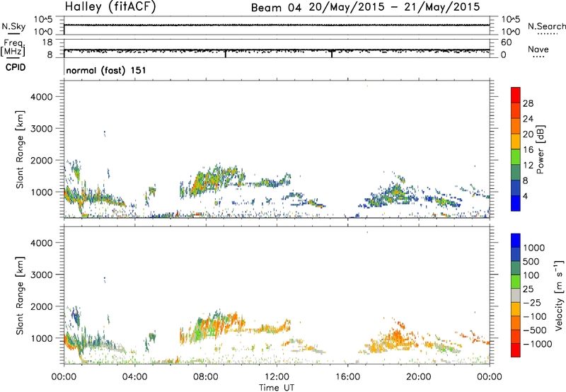Viewport: 566px width, 392px height.
Task: Click the sky noise trace line
Action: tap(277, 25)
